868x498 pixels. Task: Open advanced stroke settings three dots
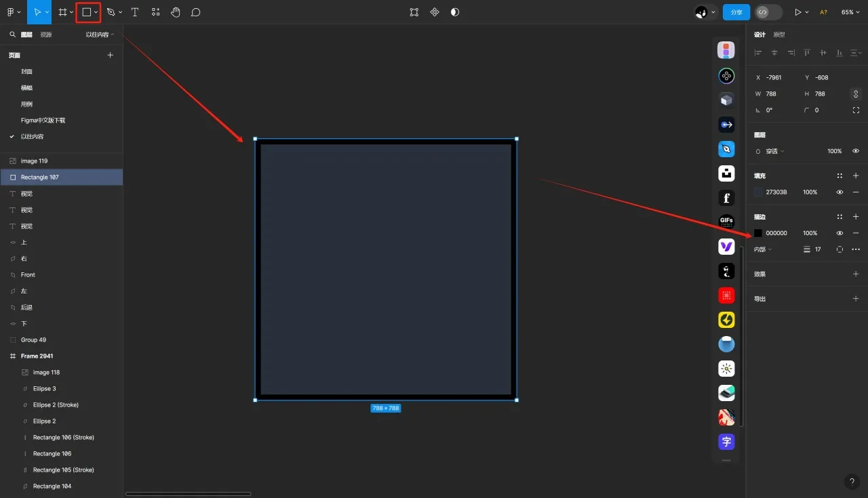coord(856,249)
